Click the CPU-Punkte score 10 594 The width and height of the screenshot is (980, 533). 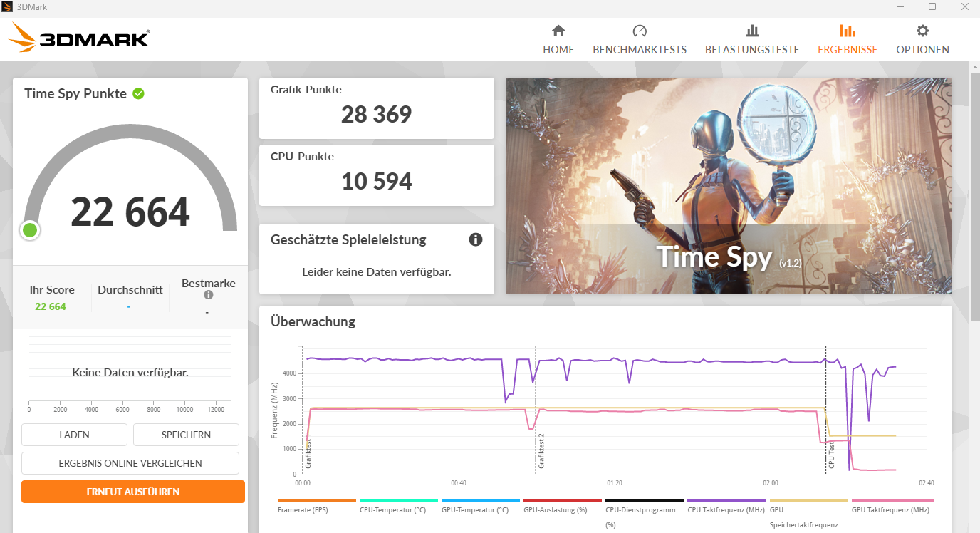pyautogui.click(x=376, y=181)
